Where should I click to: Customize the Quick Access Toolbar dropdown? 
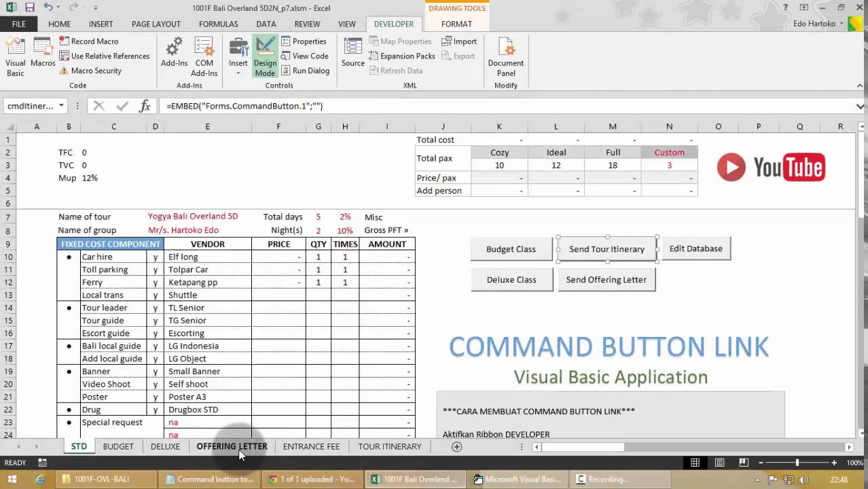96,8
